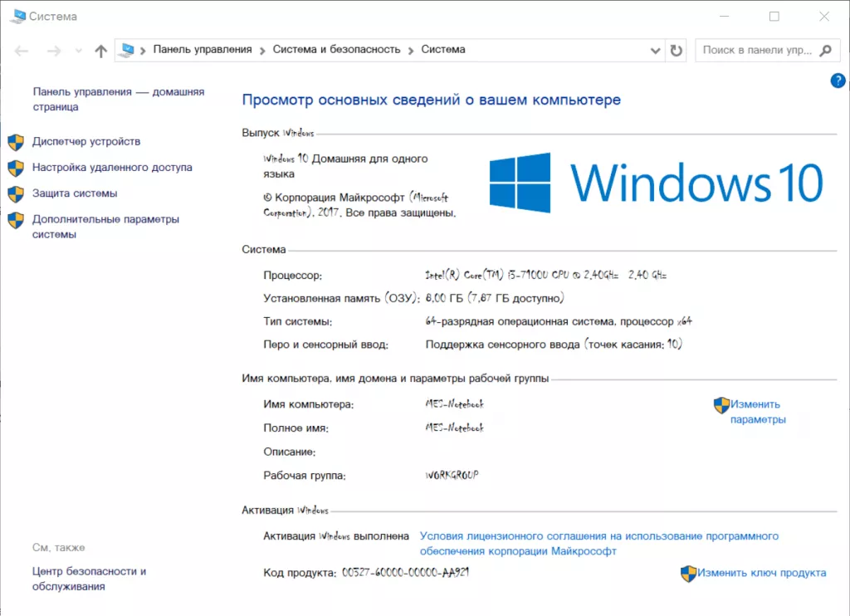Click the shield icon beside Настройка удаленного доступа
Viewport: 850px width, 616px height.
[17, 168]
